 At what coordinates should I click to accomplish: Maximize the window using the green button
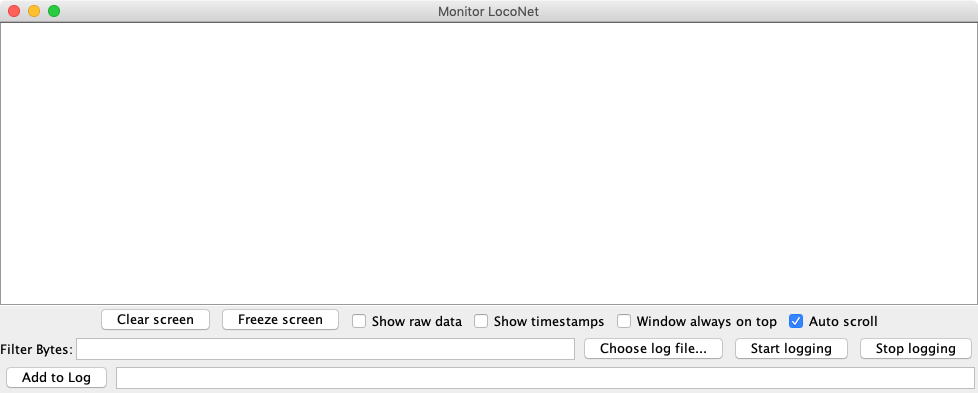point(54,11)
